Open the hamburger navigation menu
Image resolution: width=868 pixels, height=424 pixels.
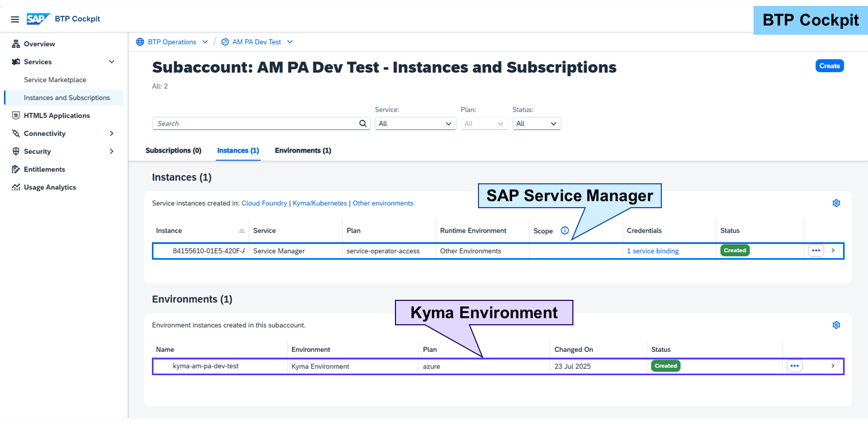(x=15, y=19)
